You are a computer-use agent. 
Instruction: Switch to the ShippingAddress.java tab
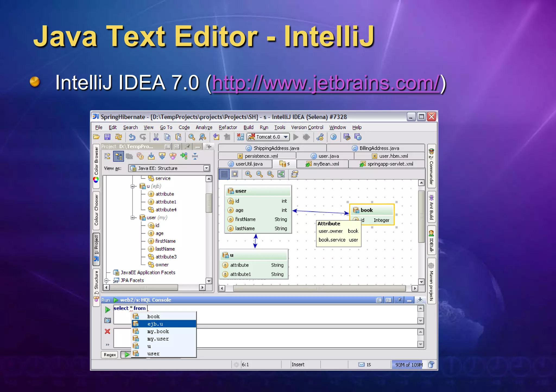point(272,148)
